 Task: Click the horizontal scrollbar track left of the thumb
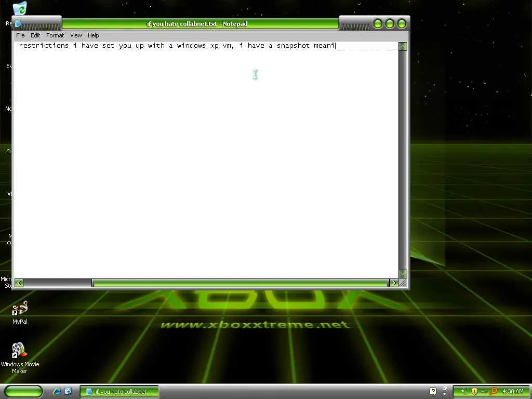(58, 283)
